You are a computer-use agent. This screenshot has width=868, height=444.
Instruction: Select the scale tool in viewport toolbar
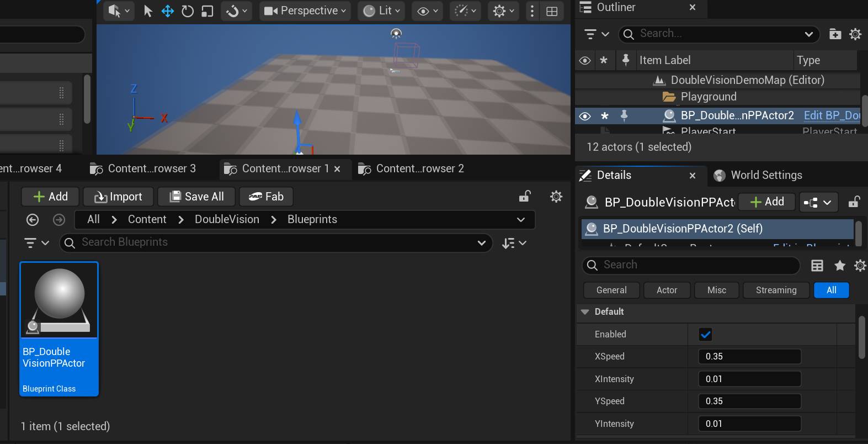point(207,11)
